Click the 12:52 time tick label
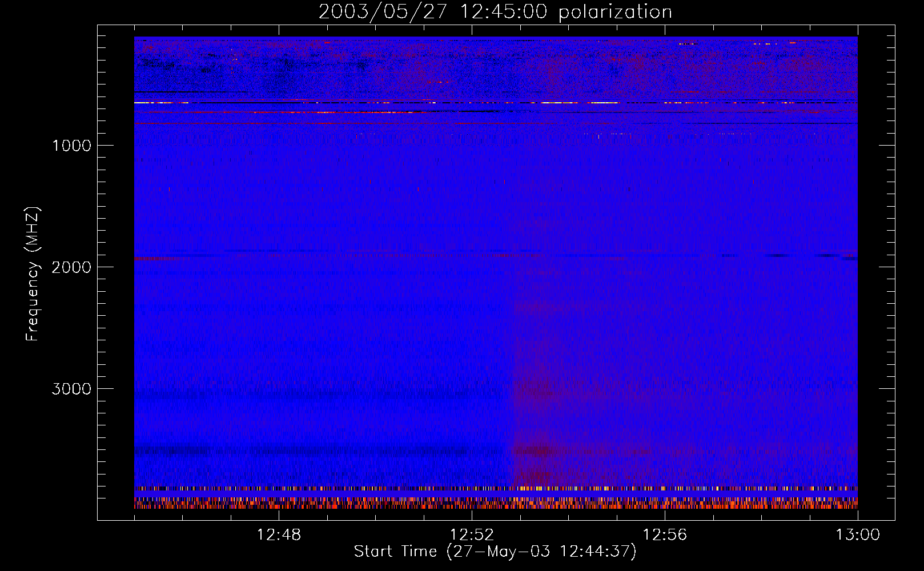 point(472,535)
